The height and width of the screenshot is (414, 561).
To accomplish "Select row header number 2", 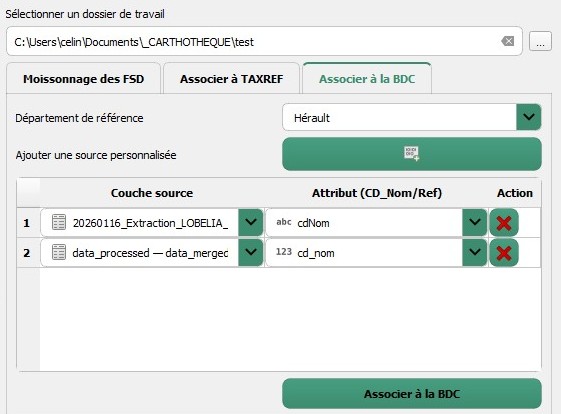I will coord(27,253).
